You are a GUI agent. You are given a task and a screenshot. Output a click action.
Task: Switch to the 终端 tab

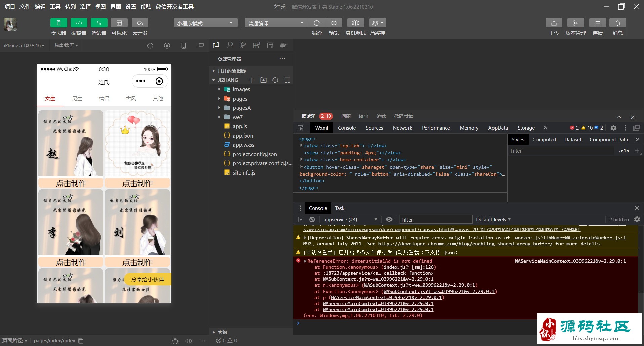coord(381,116)
